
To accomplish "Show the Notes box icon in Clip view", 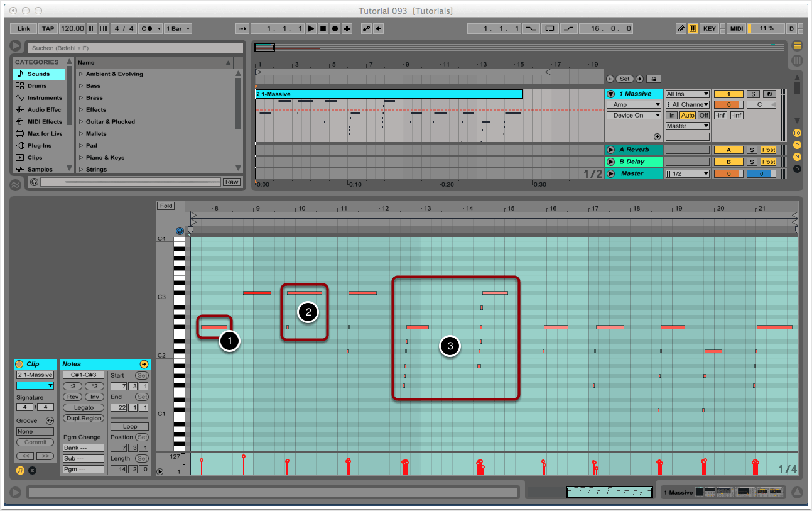I will pyautogui.click(x=19, y=470).
